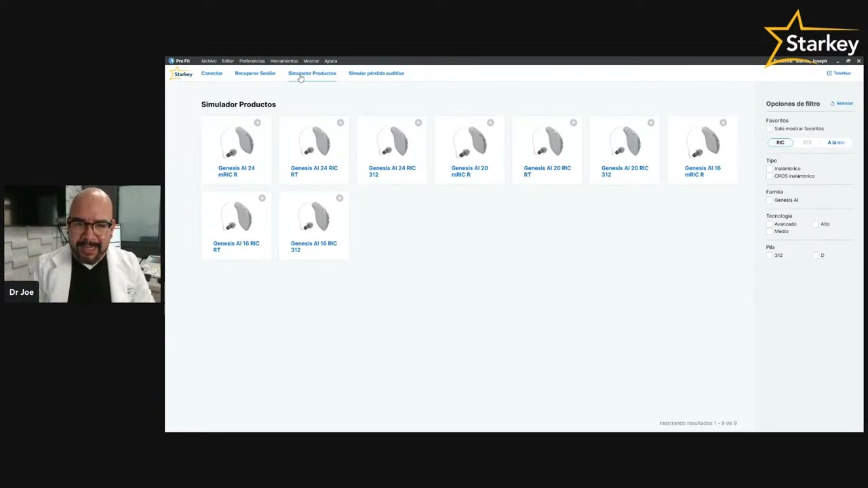Check the Medio technology filter
This screenshot has width=868, height=488.
(770, 231)
